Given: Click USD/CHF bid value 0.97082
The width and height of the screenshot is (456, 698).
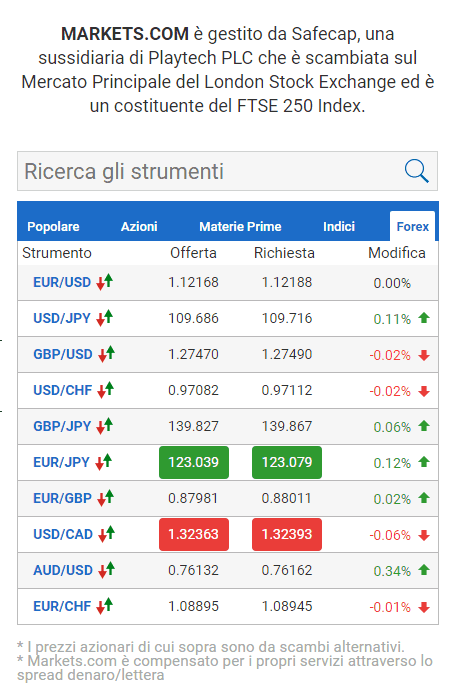Looking at the screenshot, I should 193,390.
